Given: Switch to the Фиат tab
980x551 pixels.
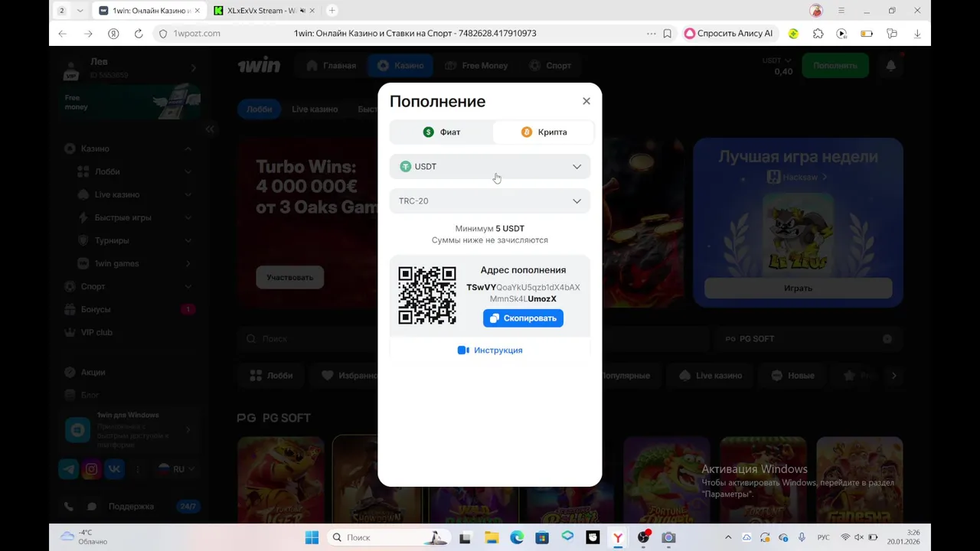Looking at the screenshot, I should 442,132.
